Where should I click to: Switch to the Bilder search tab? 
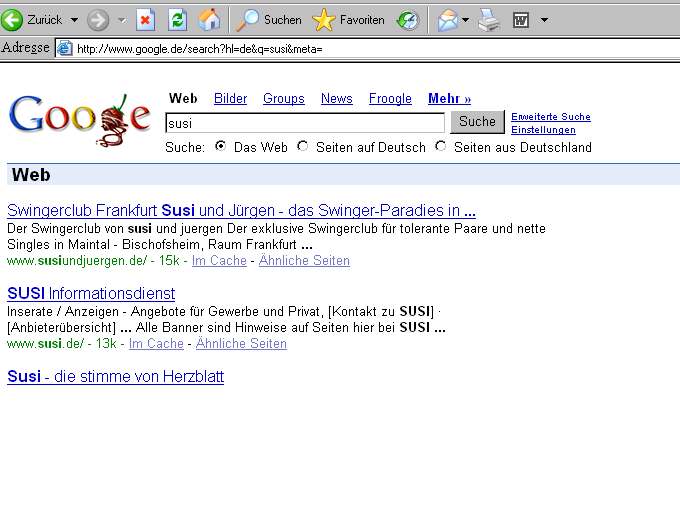click(230, 98)
